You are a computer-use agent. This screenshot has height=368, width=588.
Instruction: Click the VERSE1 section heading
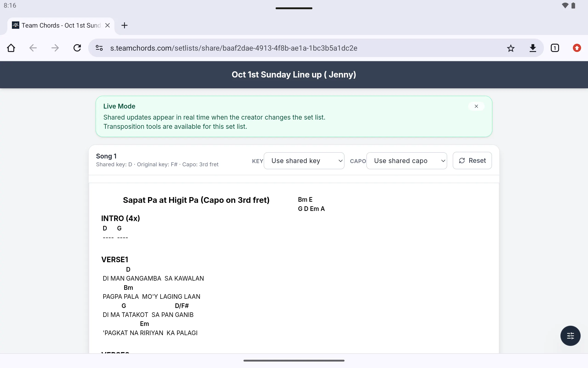click(115, 259)
